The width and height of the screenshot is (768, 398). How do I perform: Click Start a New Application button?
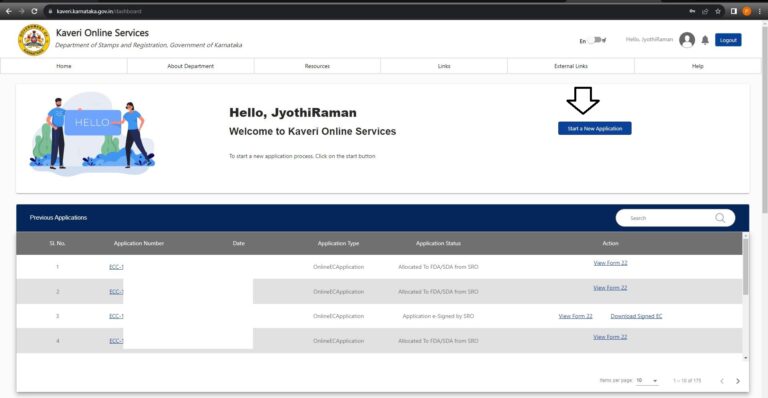(x=595, y=128)
